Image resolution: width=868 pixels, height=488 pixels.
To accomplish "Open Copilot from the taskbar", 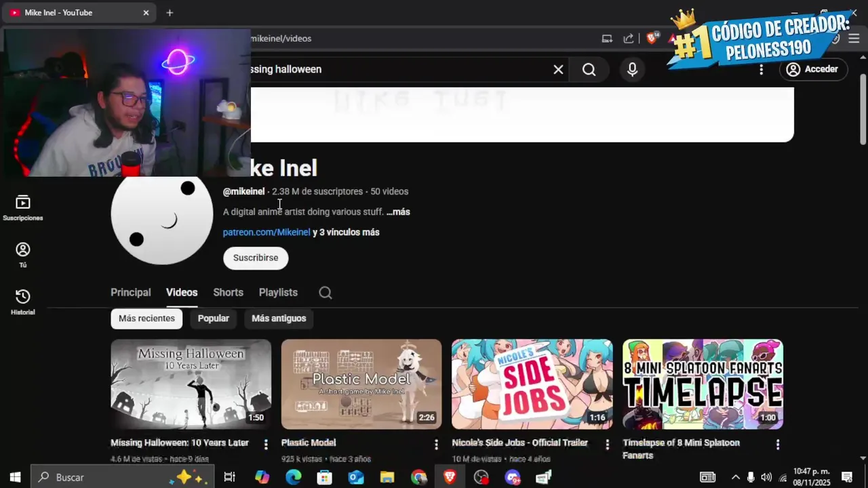I will pos(262,477).
